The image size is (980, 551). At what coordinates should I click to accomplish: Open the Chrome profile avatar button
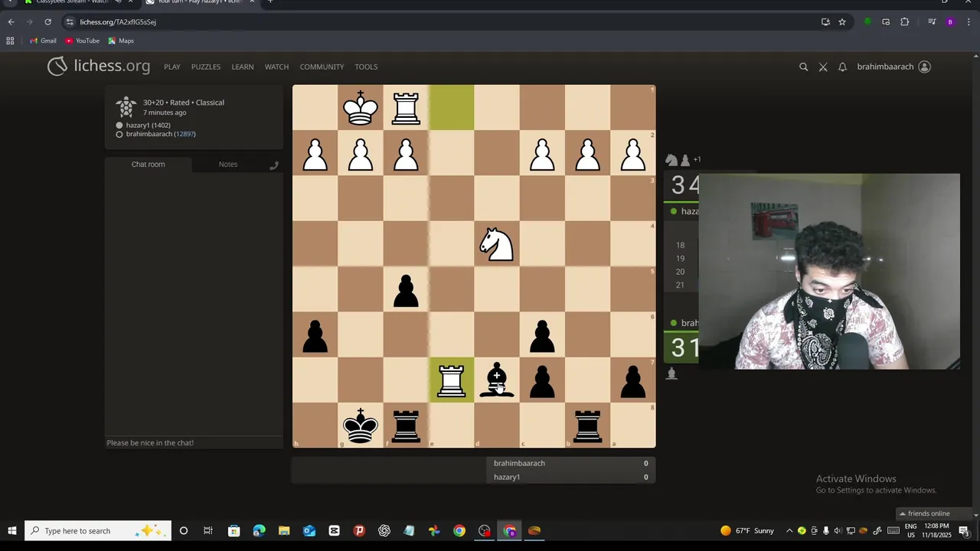point(950,22)
